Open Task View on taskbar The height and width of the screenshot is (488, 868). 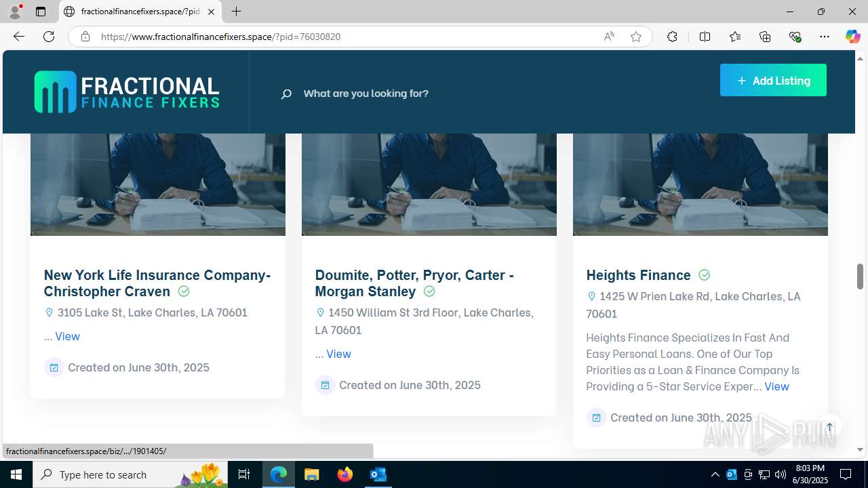(244, 474)
